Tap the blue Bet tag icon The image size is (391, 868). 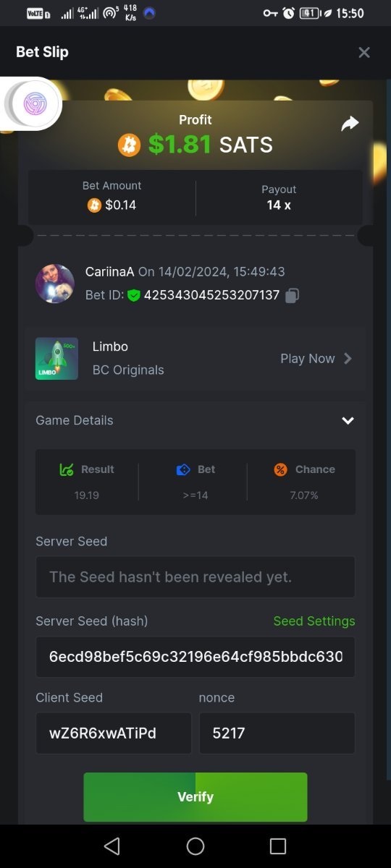[183, 469]
